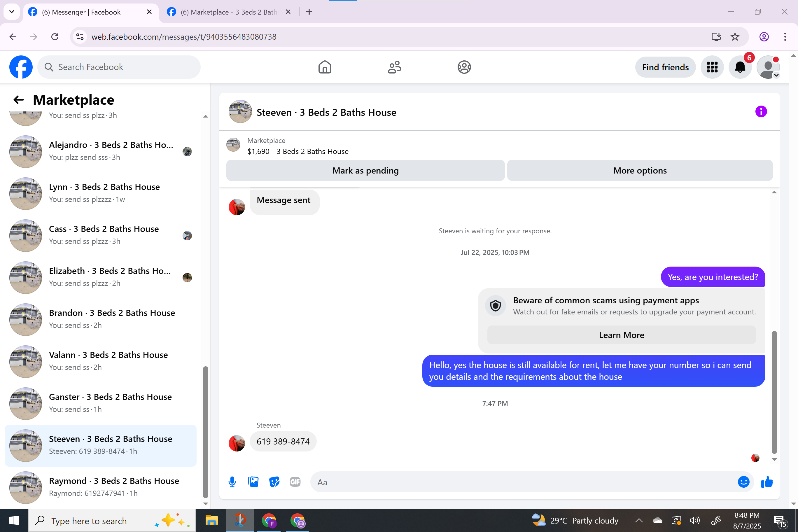Click Steeven's avatar in chat header
The height and width of the screenshot is (532, 798).
point(240,112)
